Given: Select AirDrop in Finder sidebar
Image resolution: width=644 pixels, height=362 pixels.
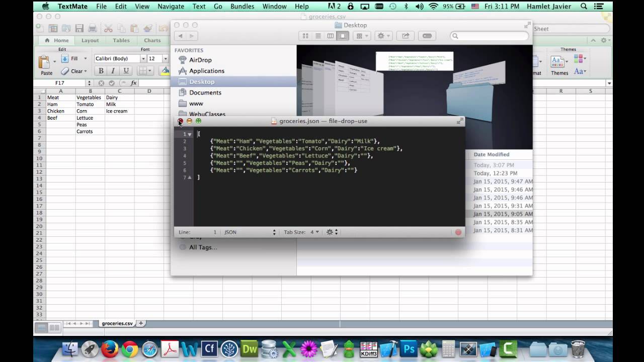Looking at the screenshot, I should click(x=200, y=60).
